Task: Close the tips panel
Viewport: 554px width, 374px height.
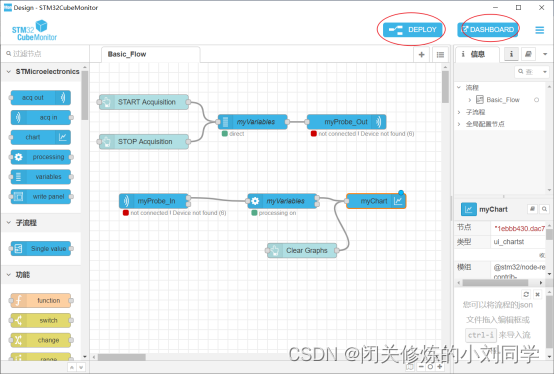Action: [x=537, y=294]
